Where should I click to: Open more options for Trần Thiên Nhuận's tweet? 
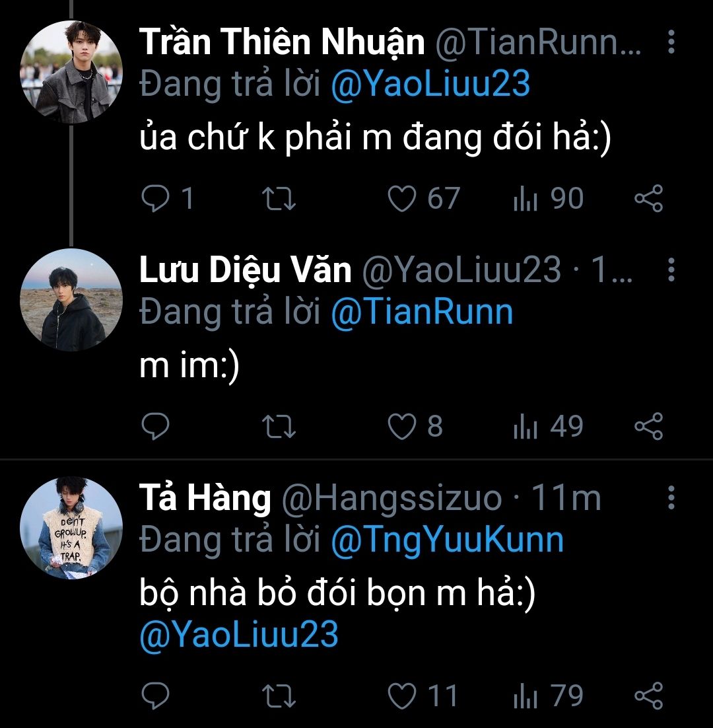coord(671,42)
